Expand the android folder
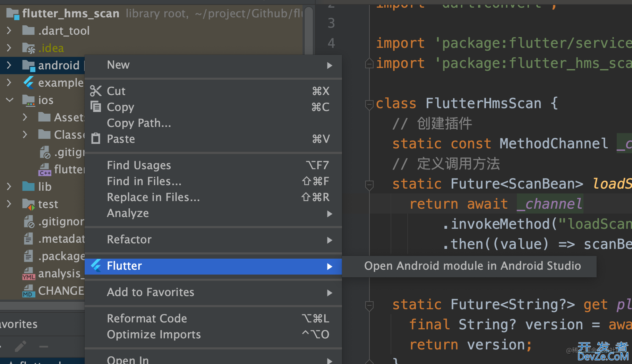The image size is (632, 364). coord(9,65)
